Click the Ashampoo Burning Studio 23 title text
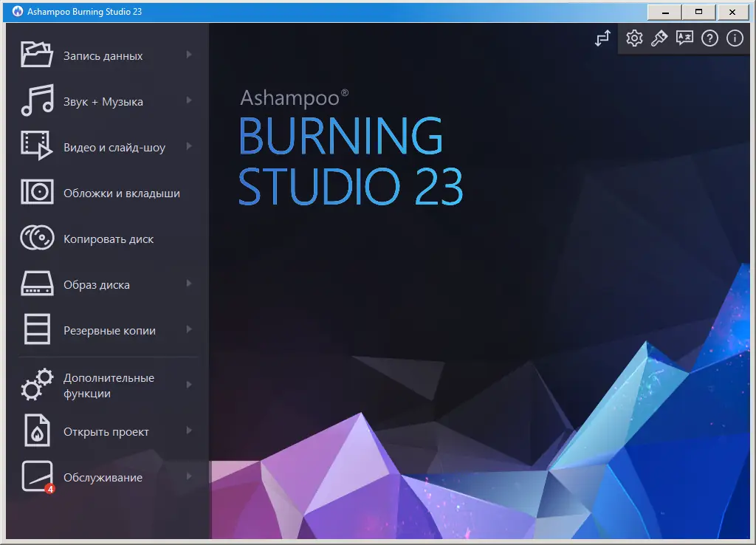 [x=84, y=12]
